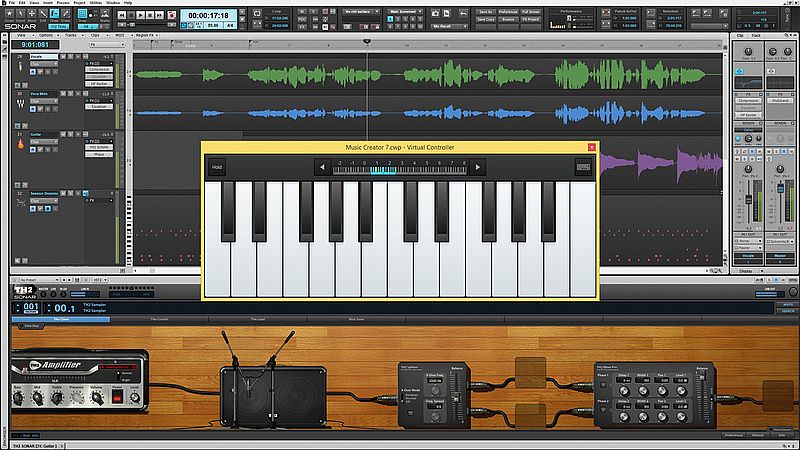Choose the Select tool in the toolbar

tap(20, 14)
